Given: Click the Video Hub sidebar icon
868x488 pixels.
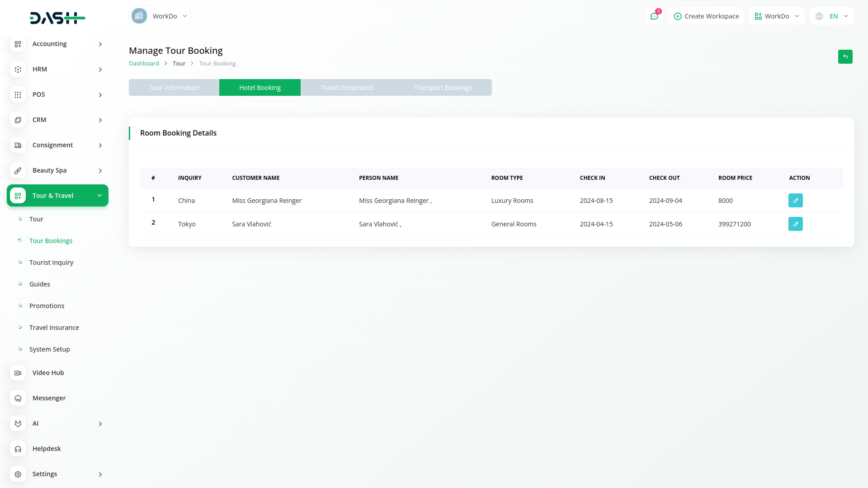Looking at the screenshot, I should click(x=18, y=373).
